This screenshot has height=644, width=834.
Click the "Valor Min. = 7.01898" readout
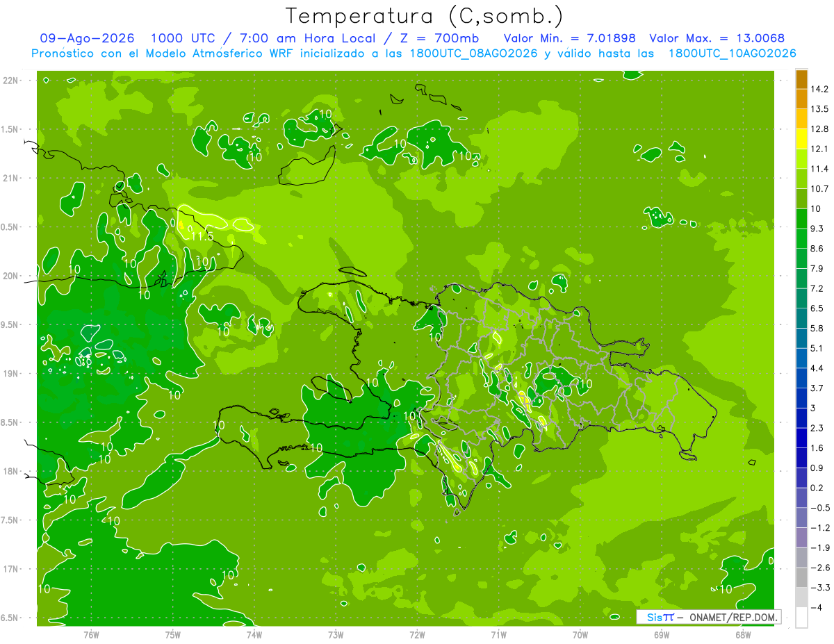point(569,38)
